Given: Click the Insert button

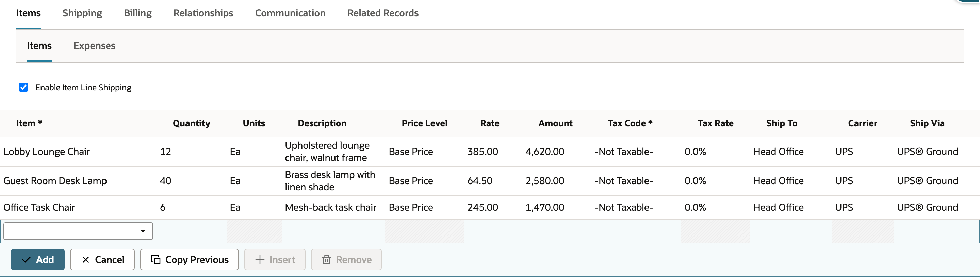Looking at the screenshot, I should tap(275, 260).
